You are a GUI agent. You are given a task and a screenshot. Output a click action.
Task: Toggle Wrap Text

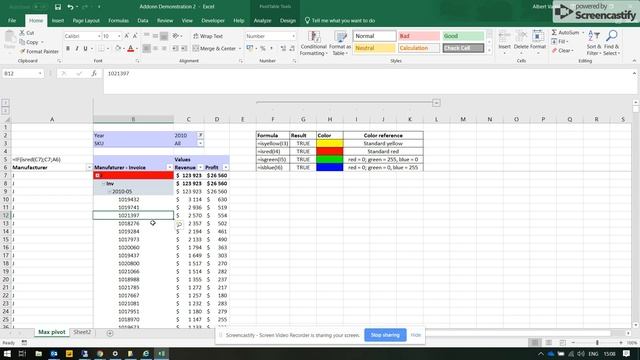[208, 36]
